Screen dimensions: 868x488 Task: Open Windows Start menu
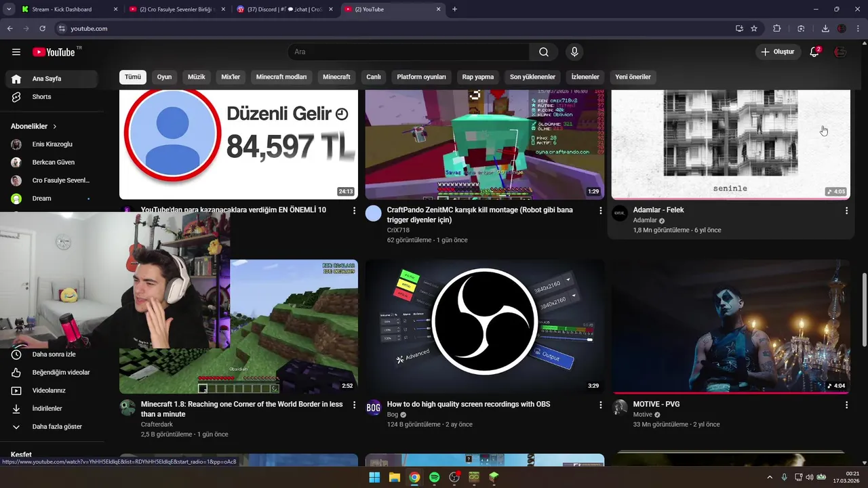click(x=374, y=477)
